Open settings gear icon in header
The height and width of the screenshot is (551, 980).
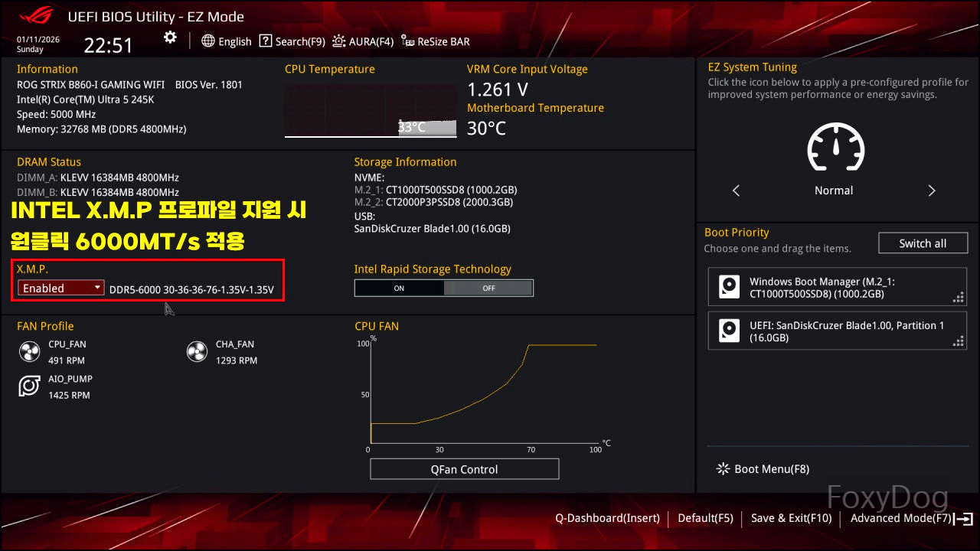click(x=170, y=37)
